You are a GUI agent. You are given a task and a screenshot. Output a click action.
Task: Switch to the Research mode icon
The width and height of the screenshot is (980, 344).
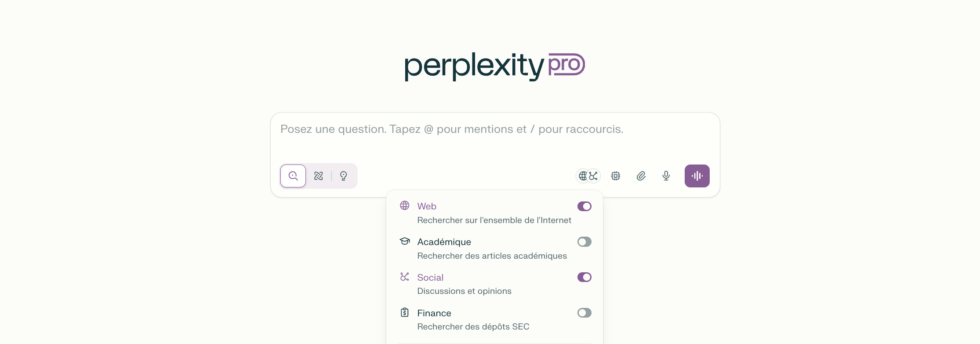(x=319, y=176)
